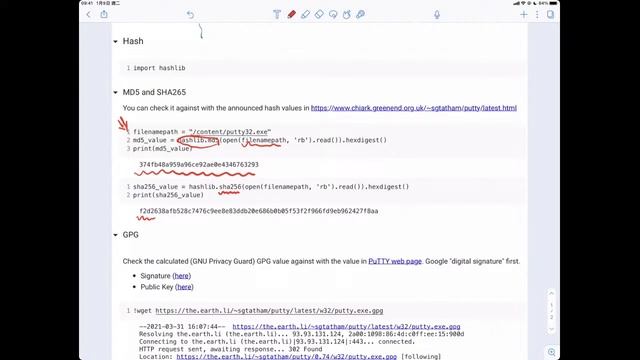Viewport: 640px width, 360px height.
Task: Open the 0.74/w32/putty.exe.gpg Location link
Action: [x=287, y=356]
